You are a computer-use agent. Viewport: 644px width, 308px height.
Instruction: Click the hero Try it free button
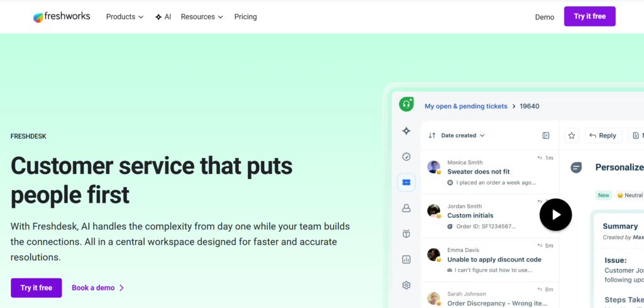(36, 288)
